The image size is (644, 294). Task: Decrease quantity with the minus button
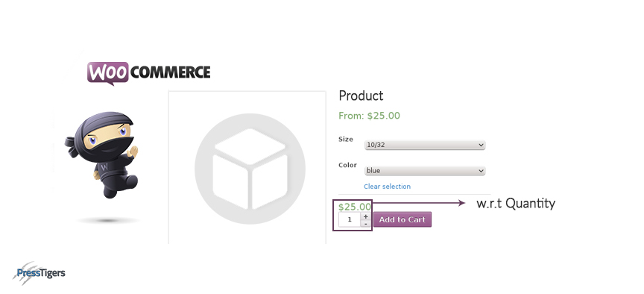click(365, 224)
